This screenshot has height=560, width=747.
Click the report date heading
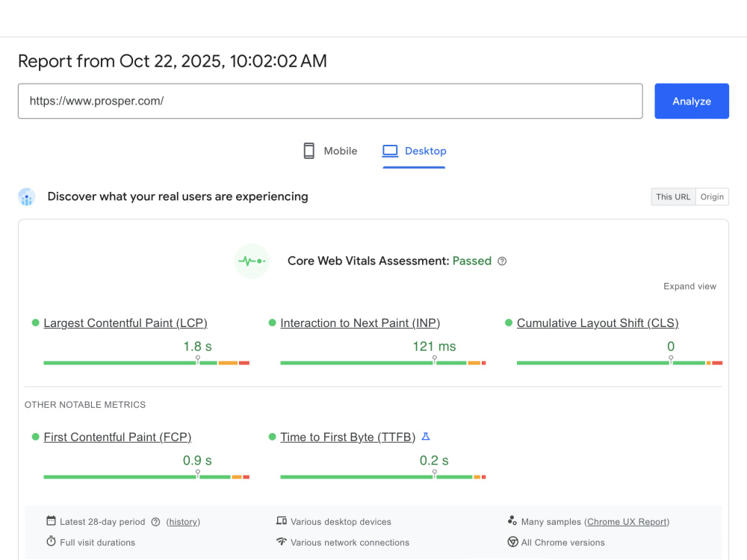[173, 61]
